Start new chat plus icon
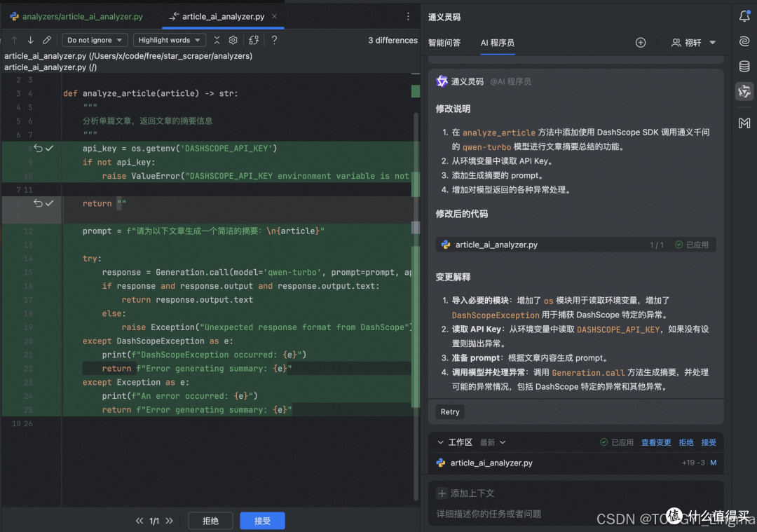Image resolution: width=757 pixels, height=532 pixels. (641, 43)
